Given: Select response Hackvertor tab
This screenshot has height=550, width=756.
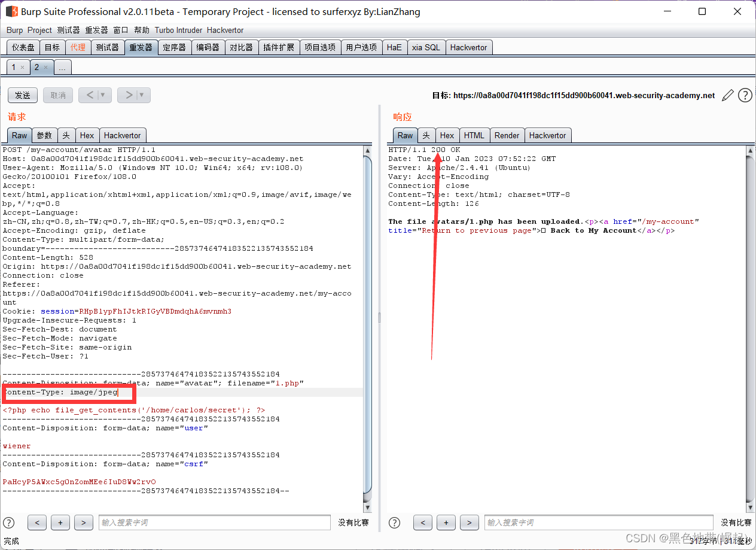Looking at the screenshot, I should [548, 135].
